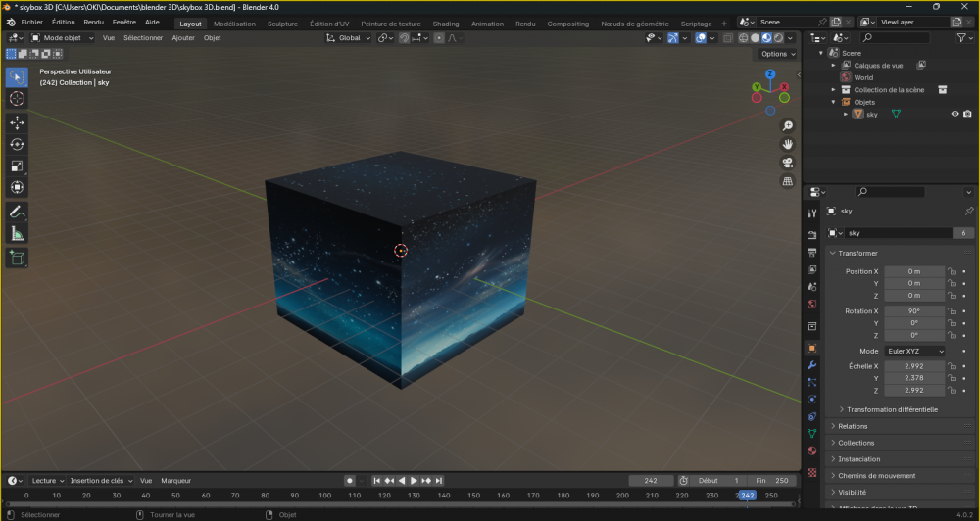Open Insertion de clés dropdown
The image size is (980, 521).
(101, 481)
